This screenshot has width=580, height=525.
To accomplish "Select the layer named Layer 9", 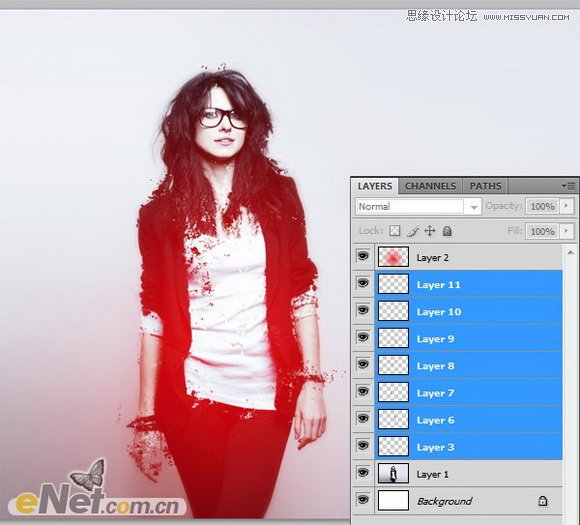I will click(435, 339).
